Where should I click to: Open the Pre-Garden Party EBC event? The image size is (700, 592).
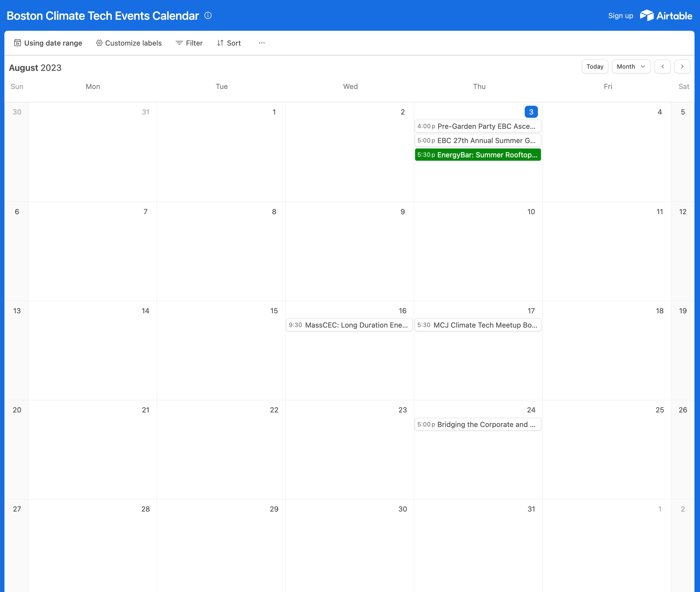[477, 126]
